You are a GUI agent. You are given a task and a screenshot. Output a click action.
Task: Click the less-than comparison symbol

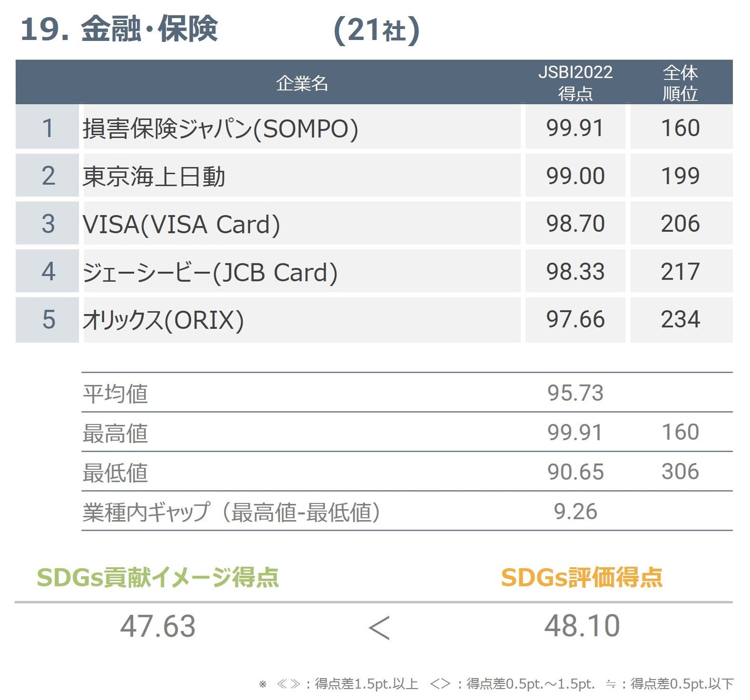(x=379, y=627)
